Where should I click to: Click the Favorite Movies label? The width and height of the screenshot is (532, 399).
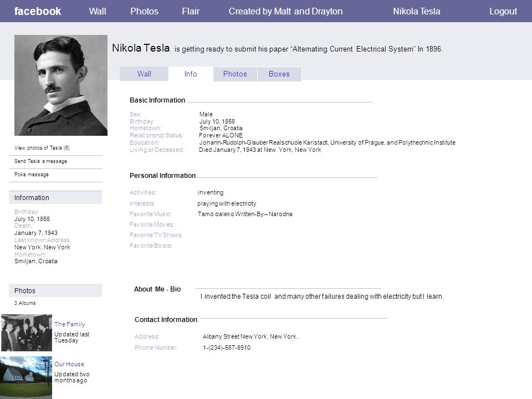coord(152,224)
